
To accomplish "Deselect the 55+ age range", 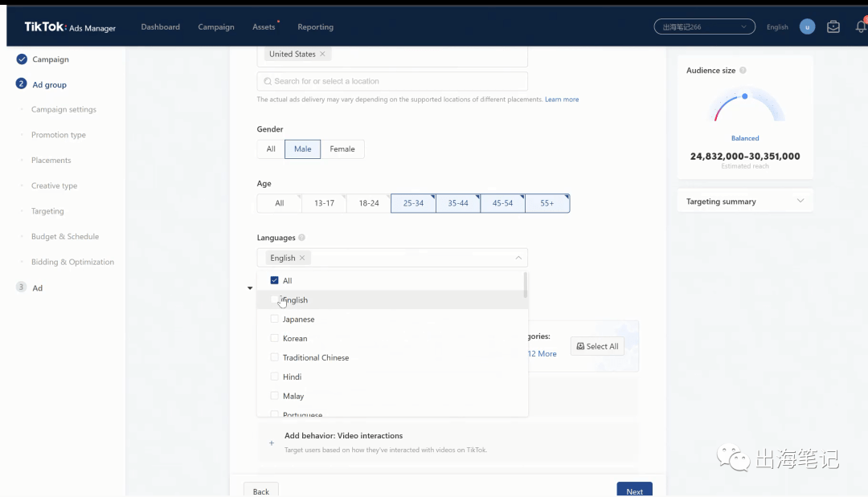I will (547, 203).
